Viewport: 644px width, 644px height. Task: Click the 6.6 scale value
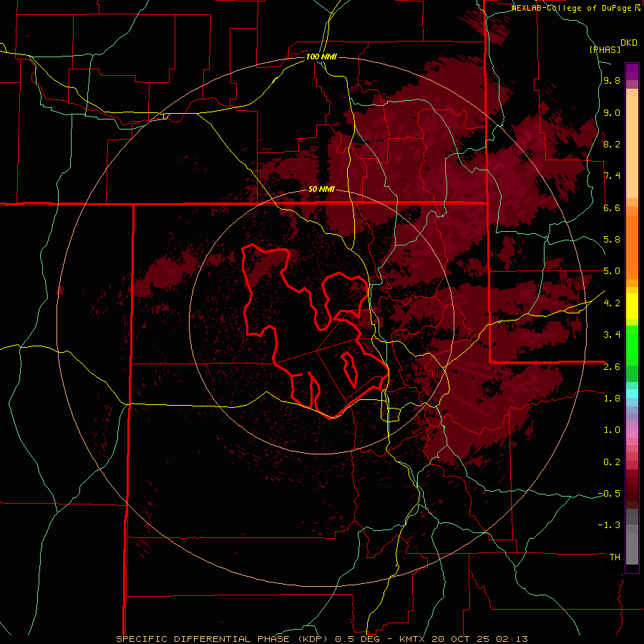[x=612, y=208]
